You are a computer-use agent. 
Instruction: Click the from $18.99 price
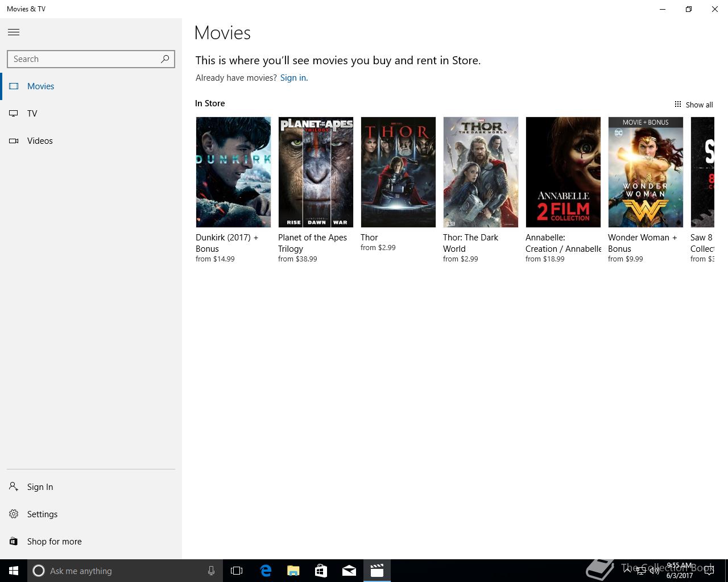[x=545, y=259]
